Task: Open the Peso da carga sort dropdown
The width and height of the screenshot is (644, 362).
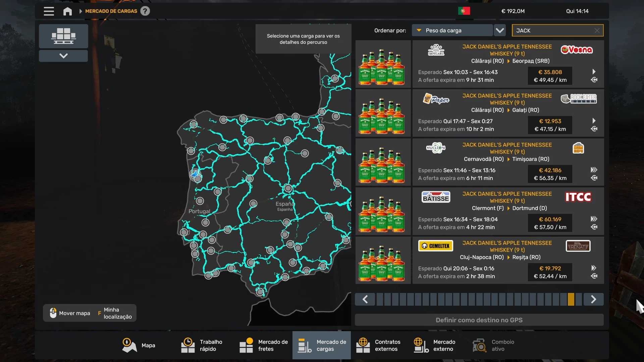Action: point(452,31)
